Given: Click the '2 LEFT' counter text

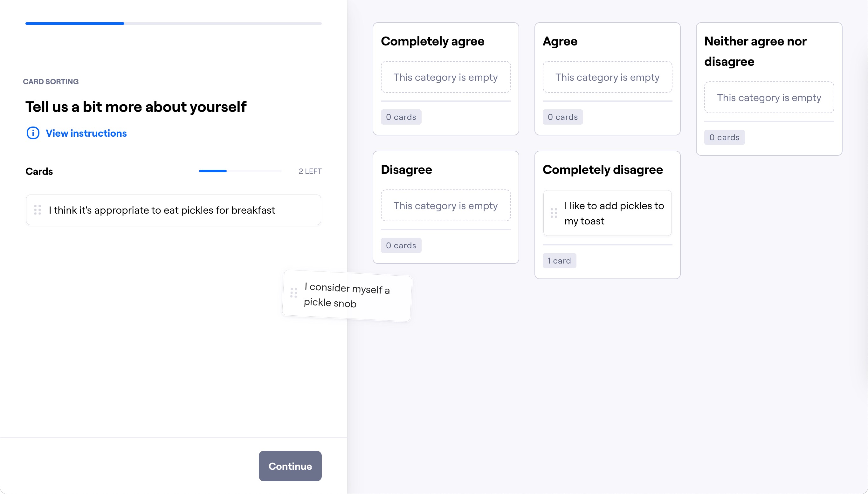Looking at the screenshot, I should [310, 171].
